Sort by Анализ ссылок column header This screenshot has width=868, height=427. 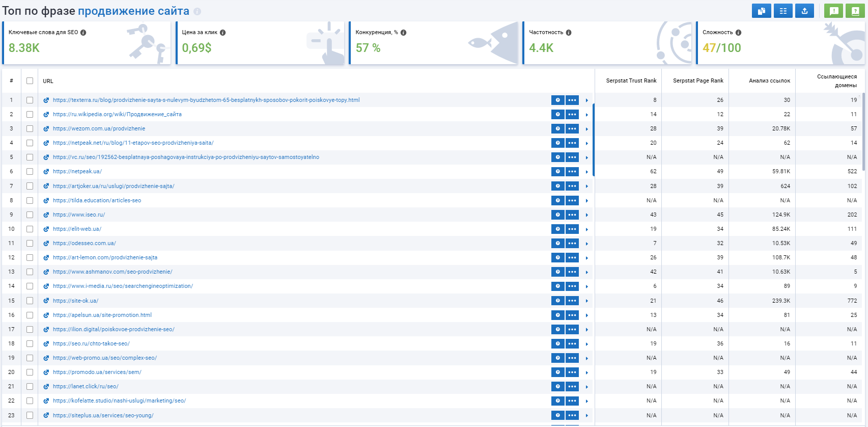point(769,81)
